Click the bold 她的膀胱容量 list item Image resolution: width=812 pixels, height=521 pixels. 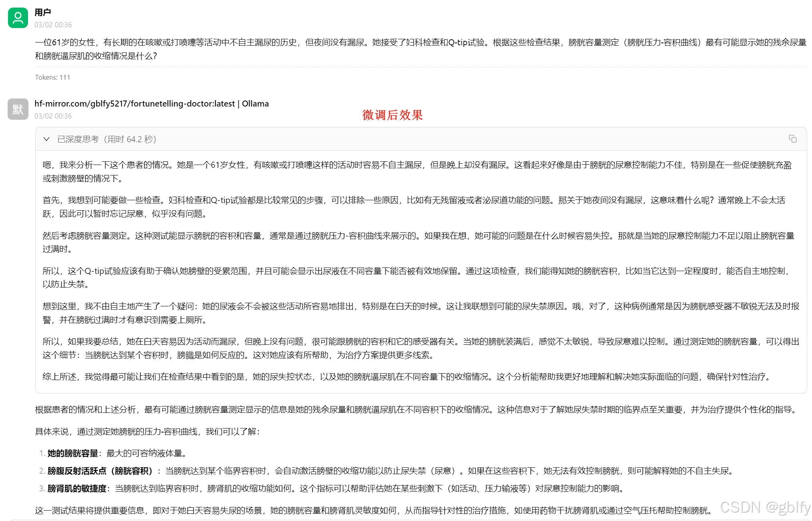[73, 453]
